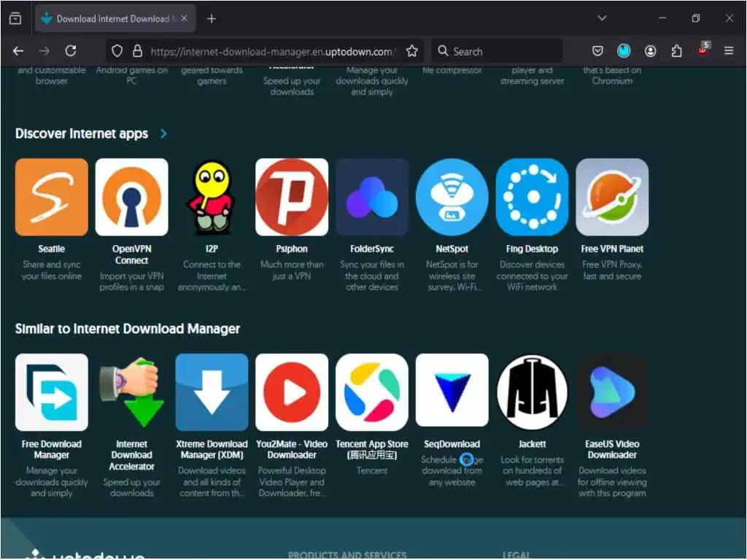Click the NetSpot title link
Screen dimensions: 747x560
452,249
